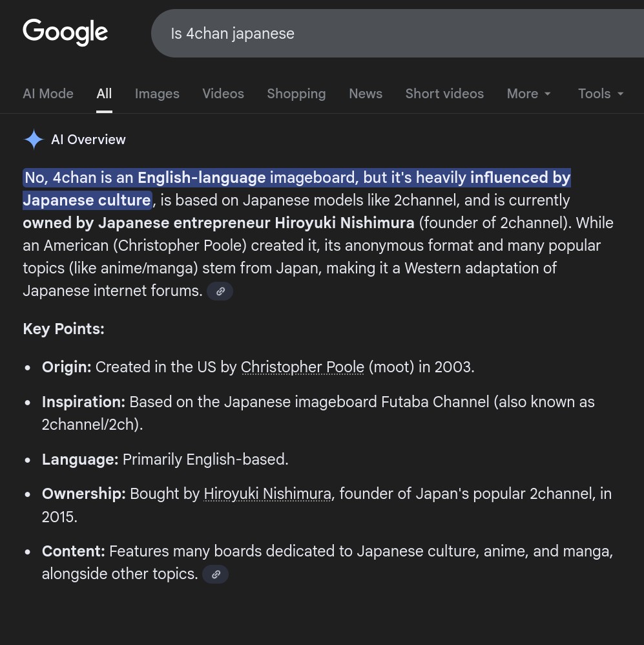Click 'owned by Japanese entrepreneur Hiroyuki Nishimura' bold text
Image resolution: width=644 pixels, height=645 pixels.
tap(218, 223)
